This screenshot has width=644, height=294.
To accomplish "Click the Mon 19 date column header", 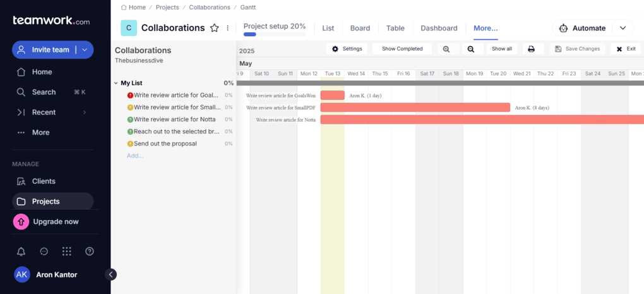I will [x=474, y=74].
